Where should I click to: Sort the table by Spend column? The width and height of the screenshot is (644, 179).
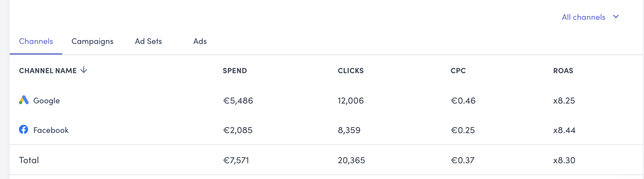235,71
